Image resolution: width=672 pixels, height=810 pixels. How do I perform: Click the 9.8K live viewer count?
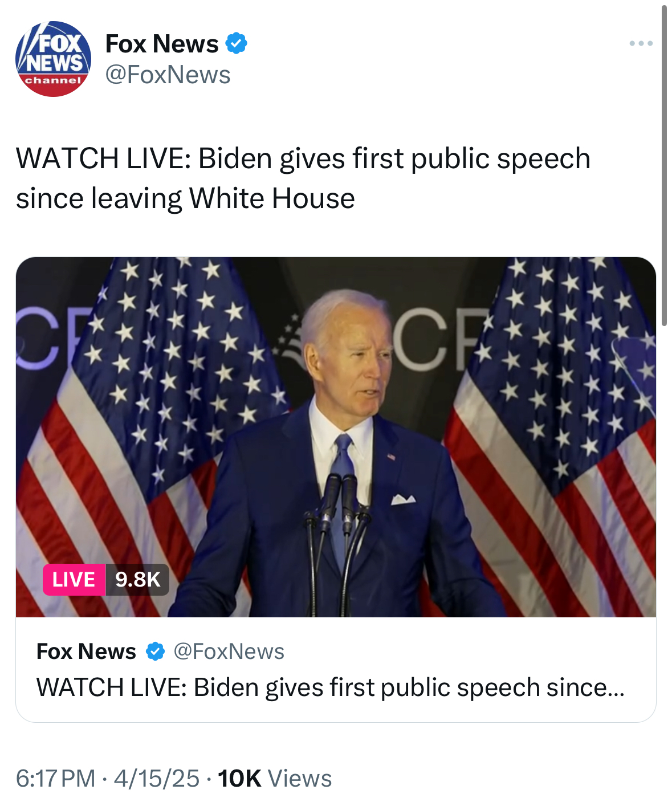[x=137, y=580]
